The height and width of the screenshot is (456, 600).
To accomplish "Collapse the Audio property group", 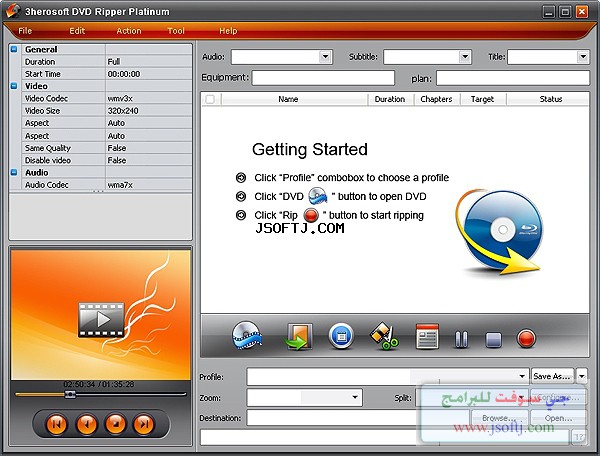I will 14,173.
